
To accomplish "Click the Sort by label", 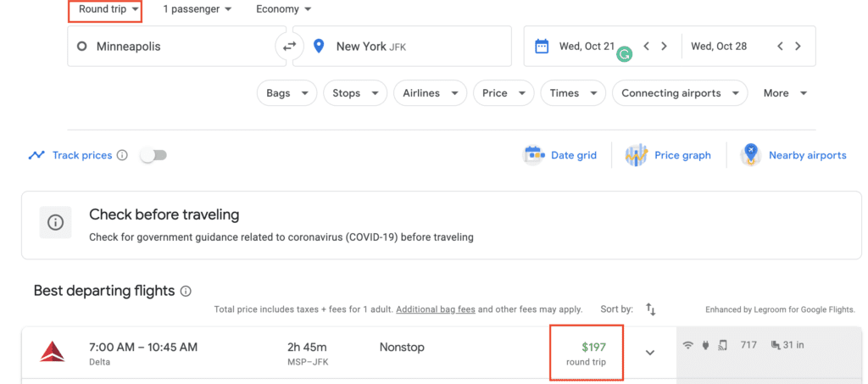I will coord(617,309).
